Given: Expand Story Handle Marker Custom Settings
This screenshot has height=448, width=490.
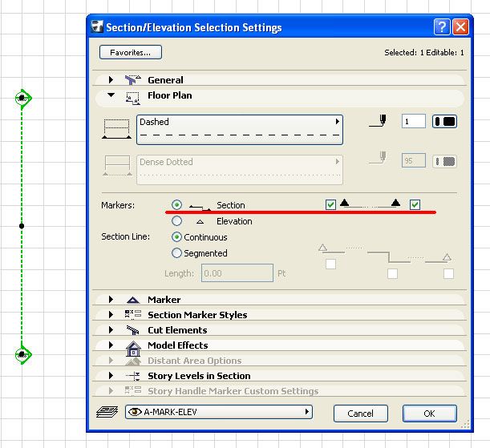Looking at the screenshot, I should pos(111,391).
